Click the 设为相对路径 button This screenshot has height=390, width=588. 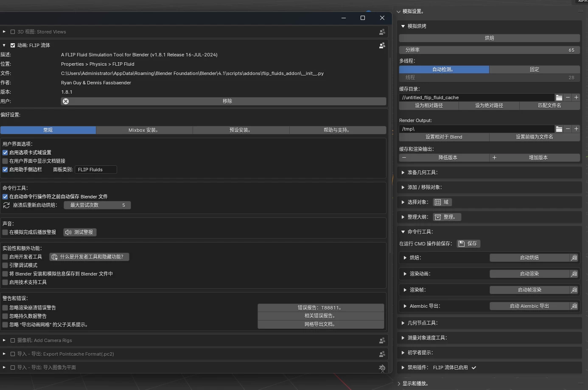click(429, 106)
